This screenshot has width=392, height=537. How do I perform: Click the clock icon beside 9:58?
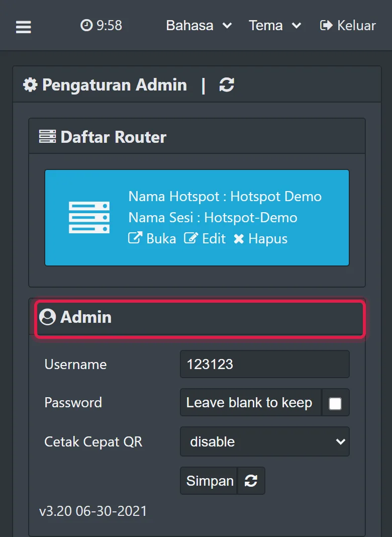click(86, 25)
